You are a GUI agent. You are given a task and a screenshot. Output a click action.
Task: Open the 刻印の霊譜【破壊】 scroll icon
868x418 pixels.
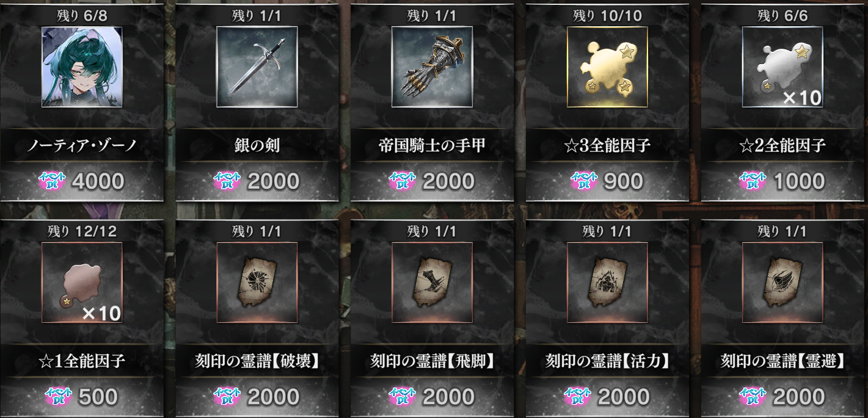(x=257, y=283)
